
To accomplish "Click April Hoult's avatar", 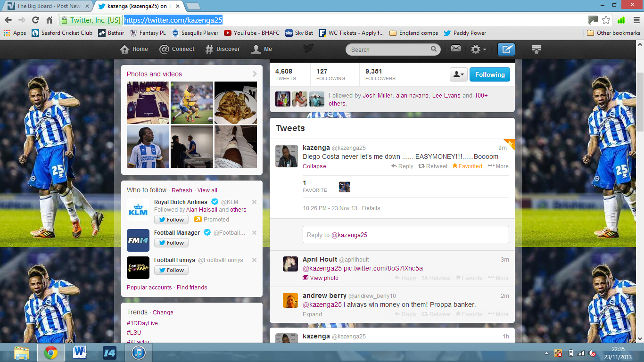I will point(290,264).
